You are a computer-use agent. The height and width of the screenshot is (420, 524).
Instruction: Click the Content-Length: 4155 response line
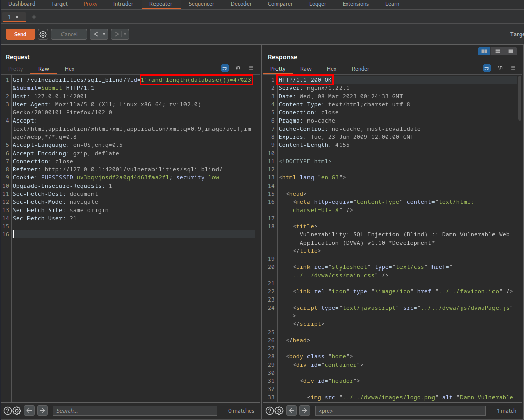314,145
